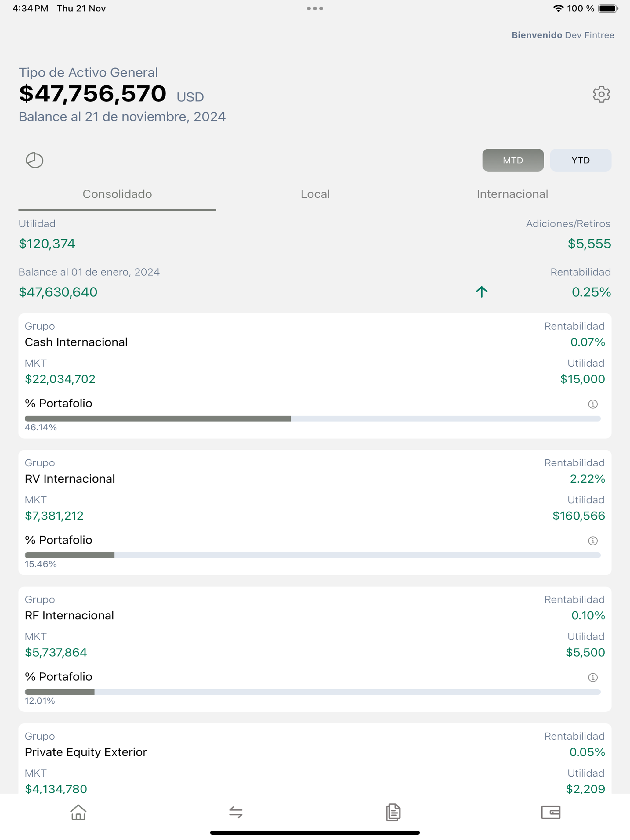This screenshot has width=630, height=840.
Task: Tap the 46.14% portfolio percentage label
Action: pos(41,428)
